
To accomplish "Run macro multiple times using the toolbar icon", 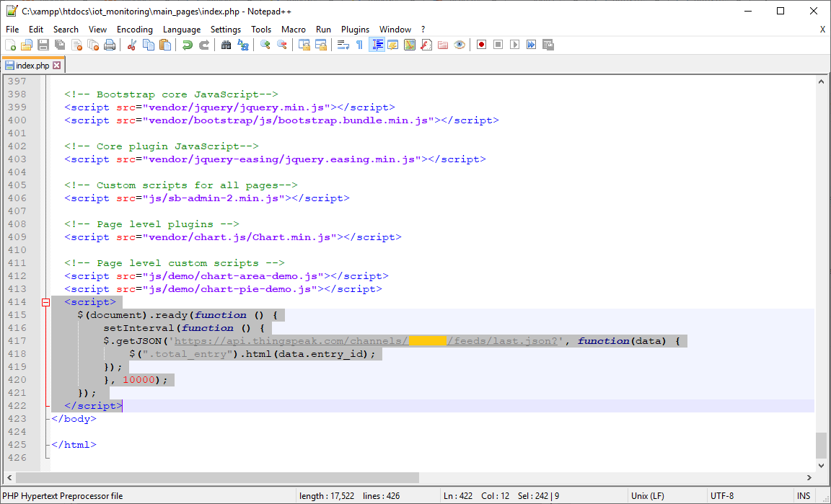I will 532,45.
